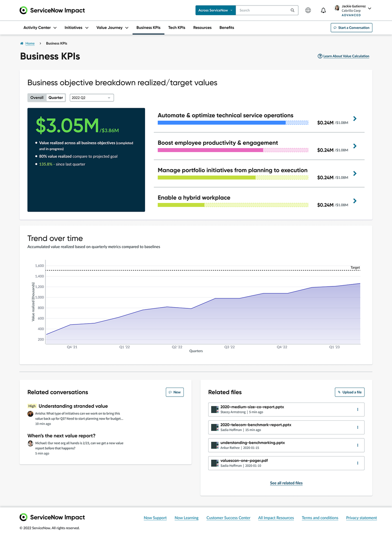This screenshot has height=536, width=392.
Task: Click the green Enable a hybrid workplace progress bar
Action: click(233, 205)
